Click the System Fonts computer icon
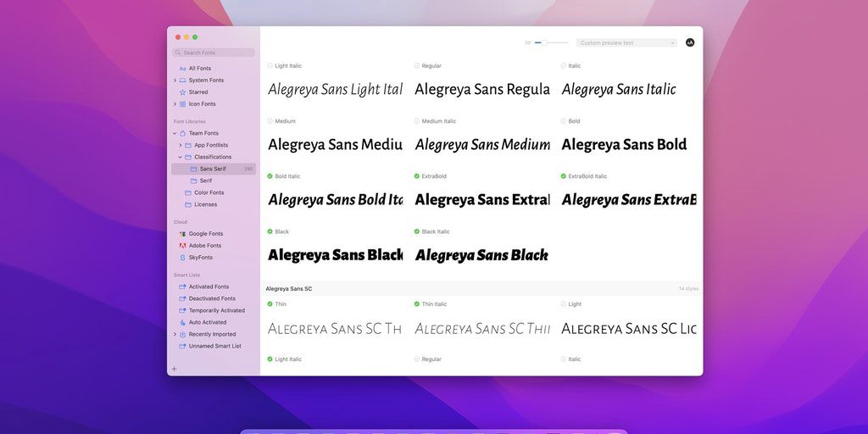 click(x=183, y=81)
